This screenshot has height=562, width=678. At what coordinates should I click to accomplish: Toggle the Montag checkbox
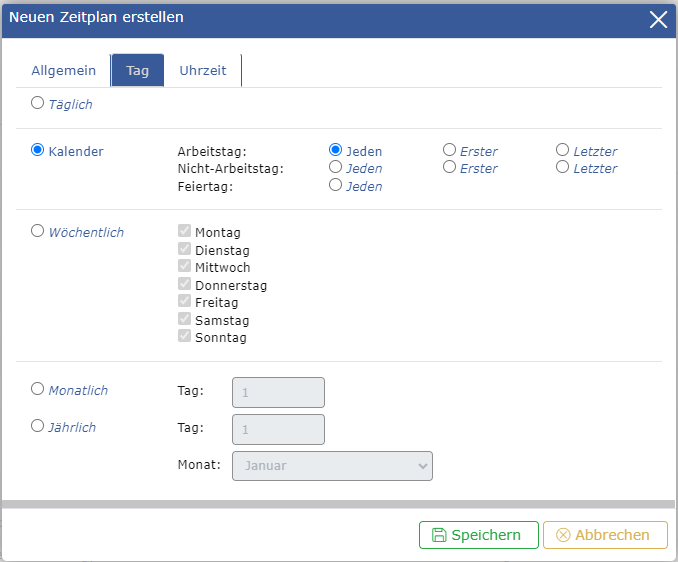click(184, 232)
